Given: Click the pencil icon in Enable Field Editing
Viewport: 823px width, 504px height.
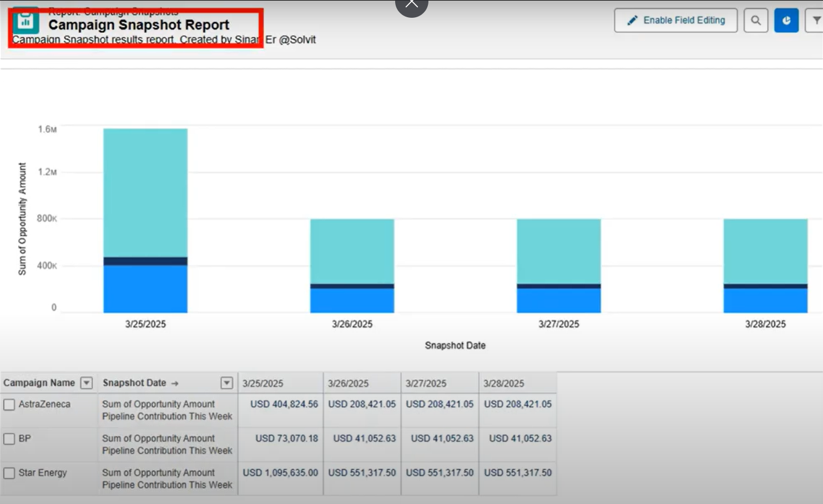Looking at the screenshot, I should [x=633, y=20].
